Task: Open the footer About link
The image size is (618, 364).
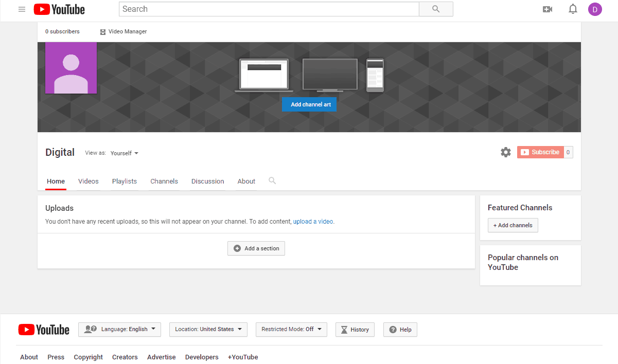Action: click(29, 357)
